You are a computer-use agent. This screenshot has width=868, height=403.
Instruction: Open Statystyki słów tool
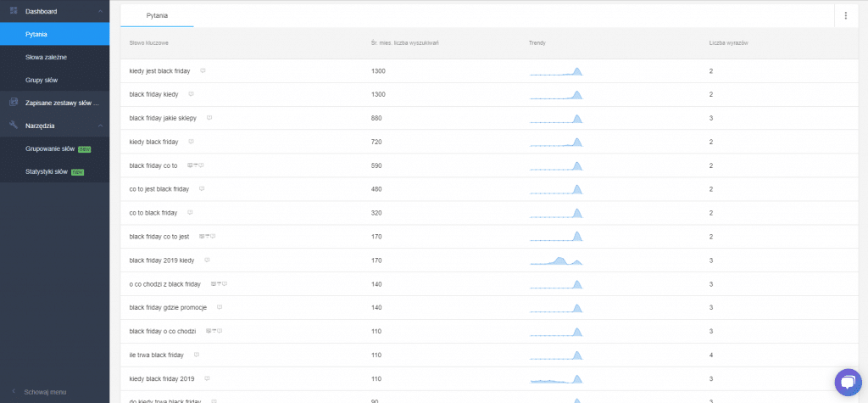[x=47, y=171]
